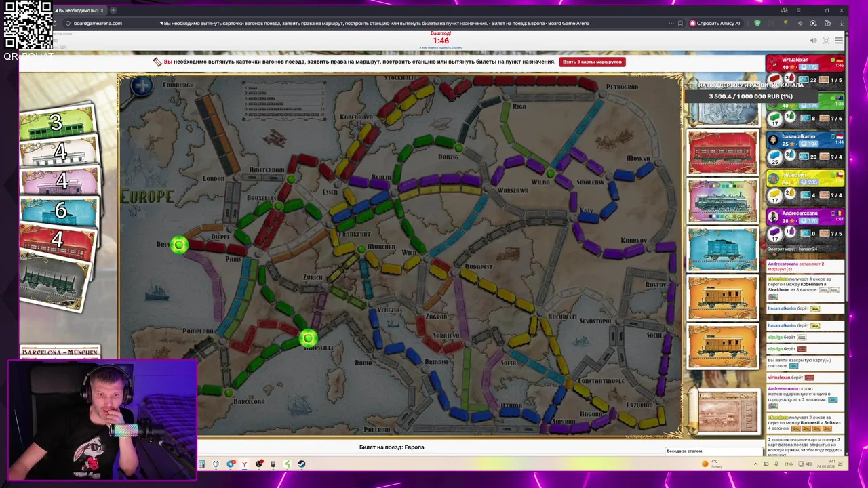868x488 pixels.
Task: Bookmark the page with the bookmark icon
Action: pos(680,23)
